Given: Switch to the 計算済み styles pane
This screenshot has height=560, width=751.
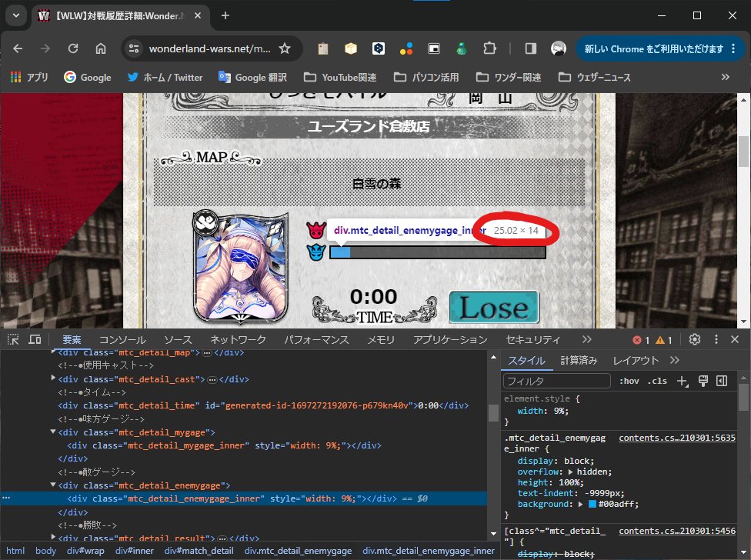Looking at the screenshot, I should (579, 361).
